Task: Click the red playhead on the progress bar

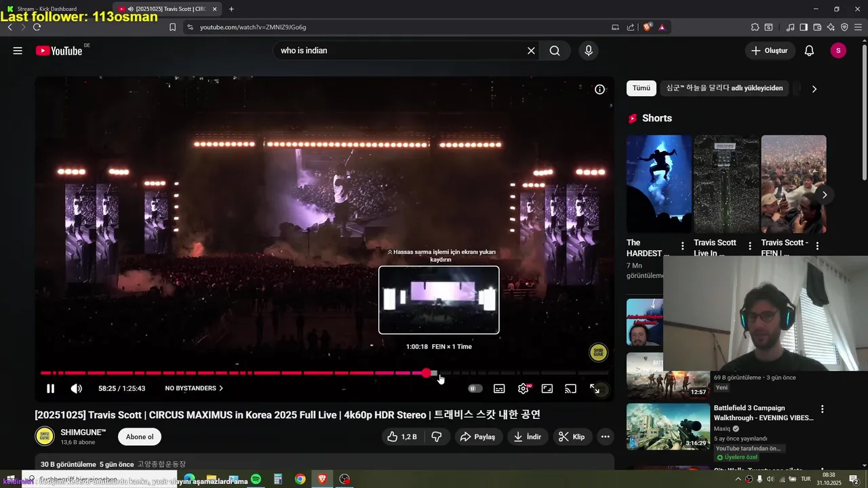Action: coord(426,373)
